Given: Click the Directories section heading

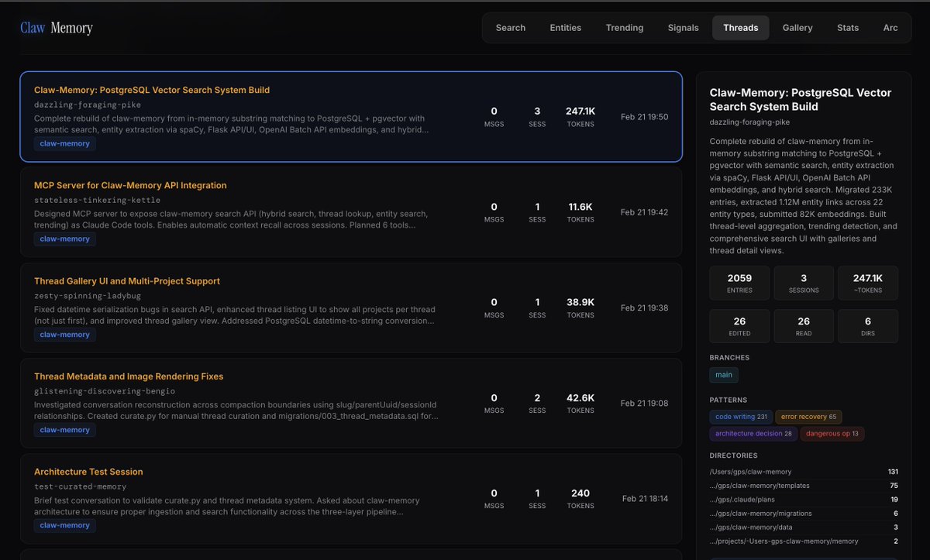Looking at the screenshot, I should 733,455.
